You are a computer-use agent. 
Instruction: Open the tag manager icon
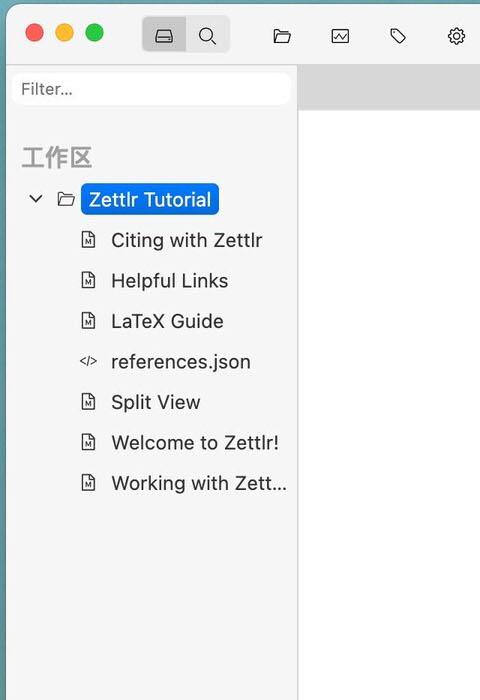[x=398, y=36]
